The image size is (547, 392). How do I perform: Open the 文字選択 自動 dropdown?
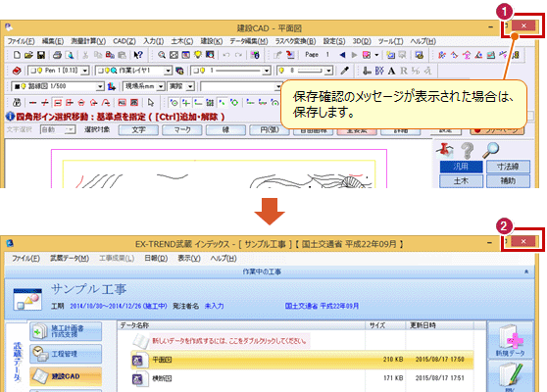click(58, 129)
